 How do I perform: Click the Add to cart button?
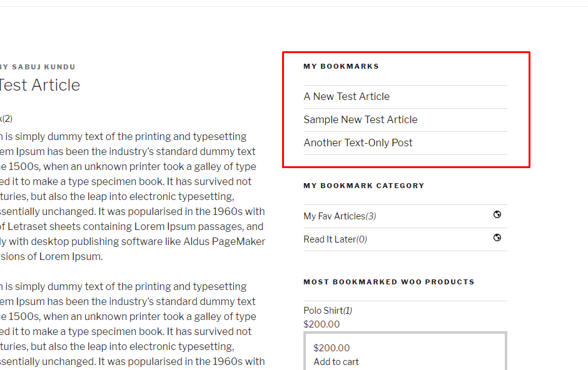336,362
